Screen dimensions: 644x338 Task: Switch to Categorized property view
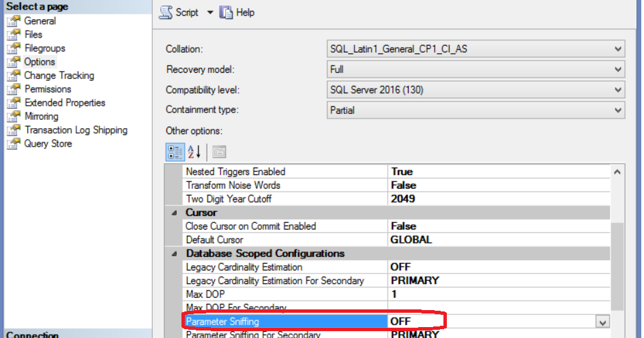(175, 152)
